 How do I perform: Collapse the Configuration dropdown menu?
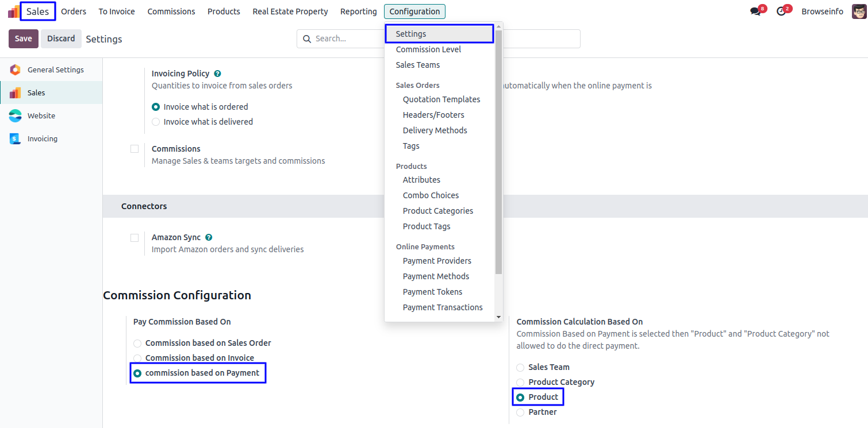click(x=414, y=11)
